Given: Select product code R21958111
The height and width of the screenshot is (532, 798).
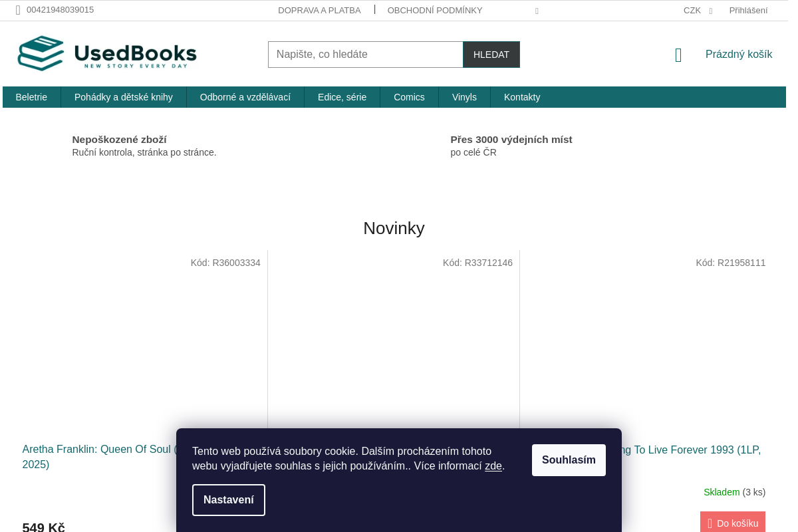Looking at the screenshot, I should click(731, 263).
